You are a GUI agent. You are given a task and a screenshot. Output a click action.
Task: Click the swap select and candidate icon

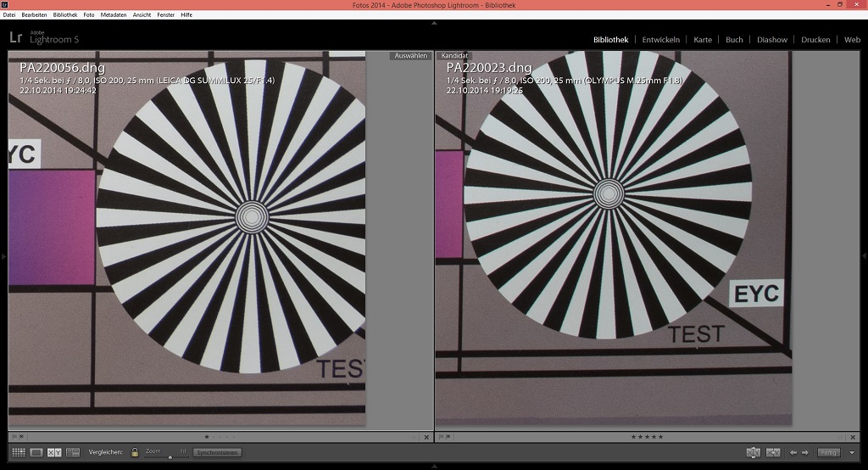753,453
